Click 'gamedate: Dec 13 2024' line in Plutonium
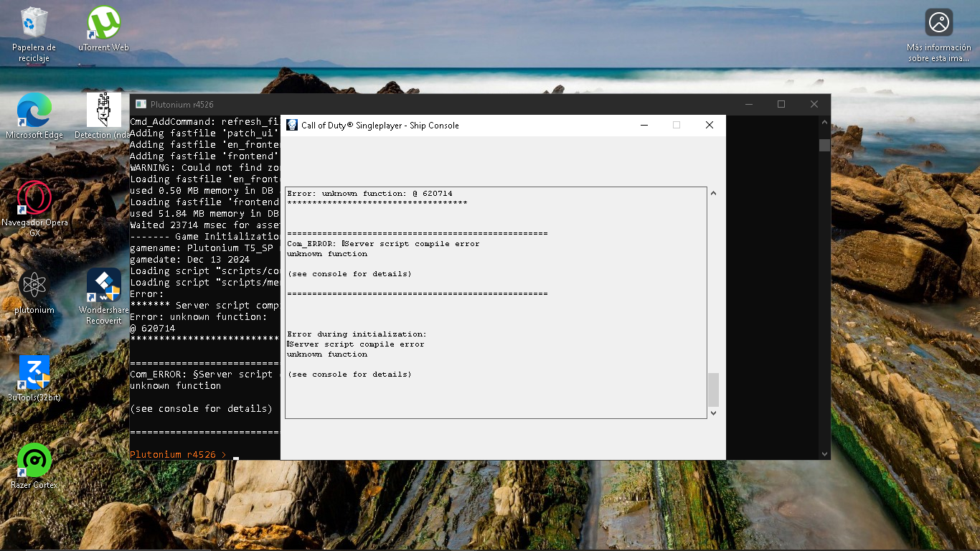This screenshot has width=980, height=551. pos(190,260)
